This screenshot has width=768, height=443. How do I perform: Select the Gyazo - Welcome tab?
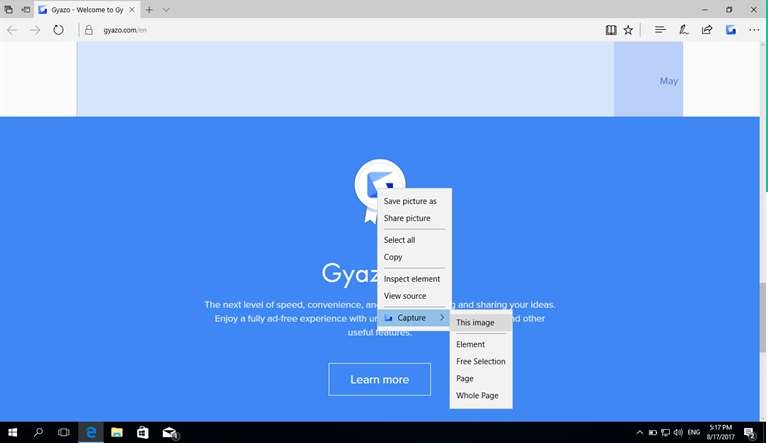point(87,9)
